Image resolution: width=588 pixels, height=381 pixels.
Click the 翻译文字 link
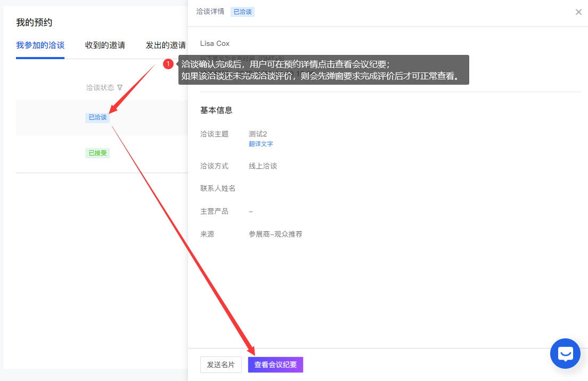tap(261, 144)
